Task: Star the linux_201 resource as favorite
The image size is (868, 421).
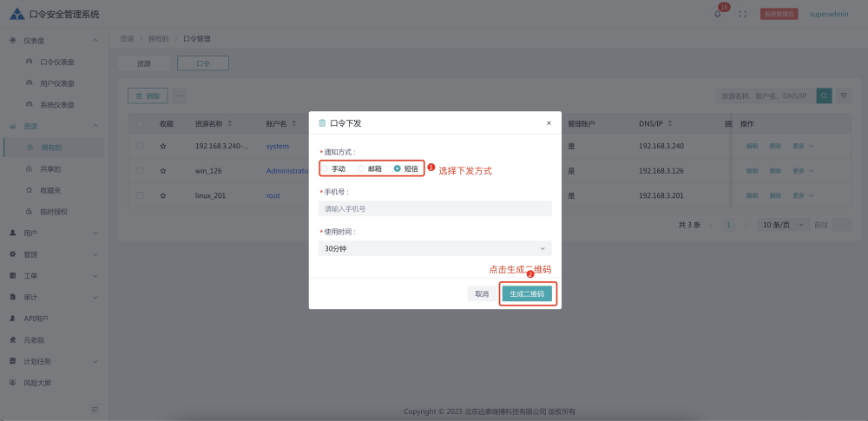Action: point(162,195)
